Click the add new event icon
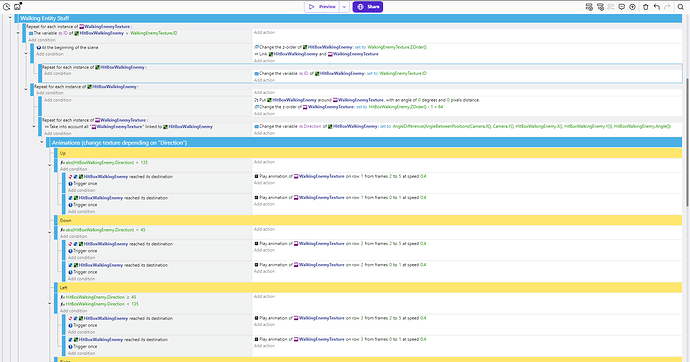Image resolution: width=690 pixels, height=362 pixels. [x=589, y=7]
